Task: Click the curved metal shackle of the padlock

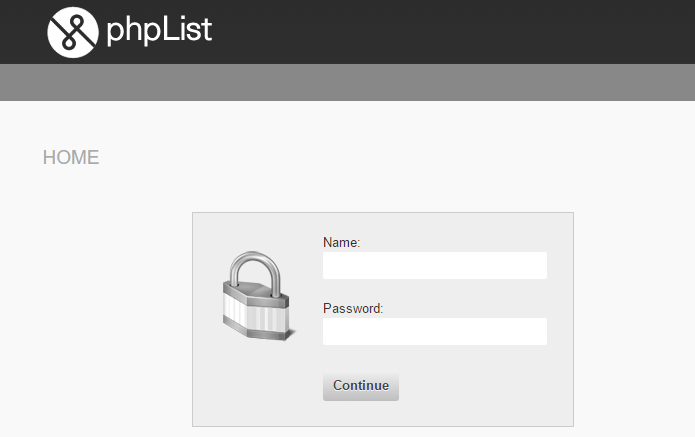Action: [x=255, y=272]
